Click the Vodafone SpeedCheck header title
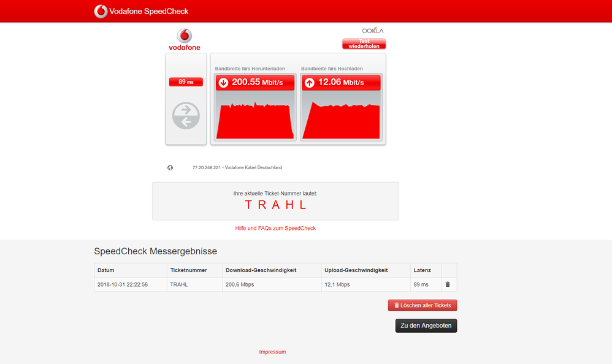The image size is (612, 364). point(148,11)
